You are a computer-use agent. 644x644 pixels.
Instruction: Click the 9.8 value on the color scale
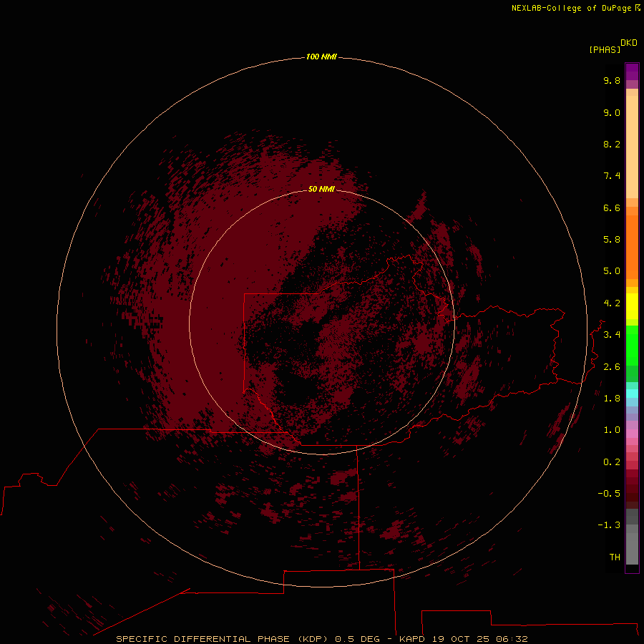pos(612,80)
